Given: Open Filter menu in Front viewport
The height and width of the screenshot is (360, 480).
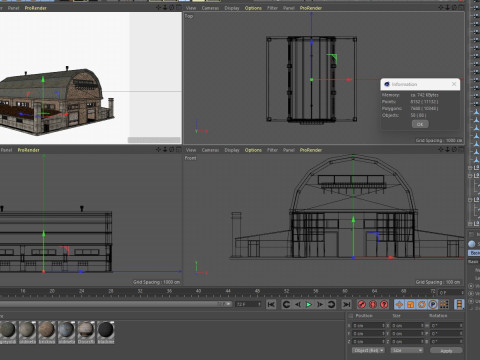Looking at the screenshot, I should click(x=272, y=150).
